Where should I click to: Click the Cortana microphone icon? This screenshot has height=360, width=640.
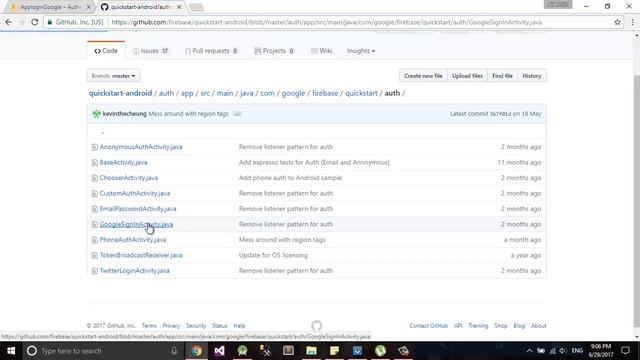(174, 351)
